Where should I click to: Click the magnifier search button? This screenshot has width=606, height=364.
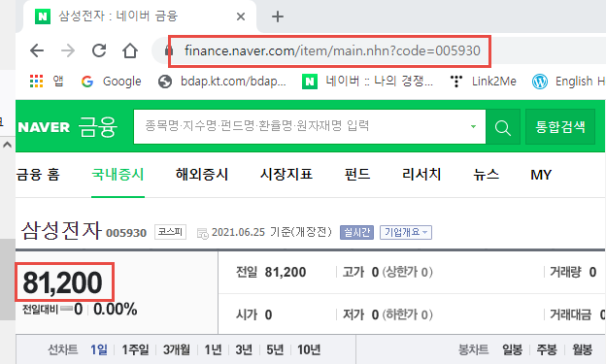pos(503,127)
